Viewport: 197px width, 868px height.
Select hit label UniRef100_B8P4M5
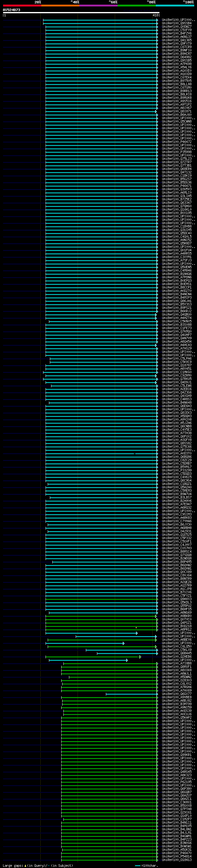click(x=177, y=562)
